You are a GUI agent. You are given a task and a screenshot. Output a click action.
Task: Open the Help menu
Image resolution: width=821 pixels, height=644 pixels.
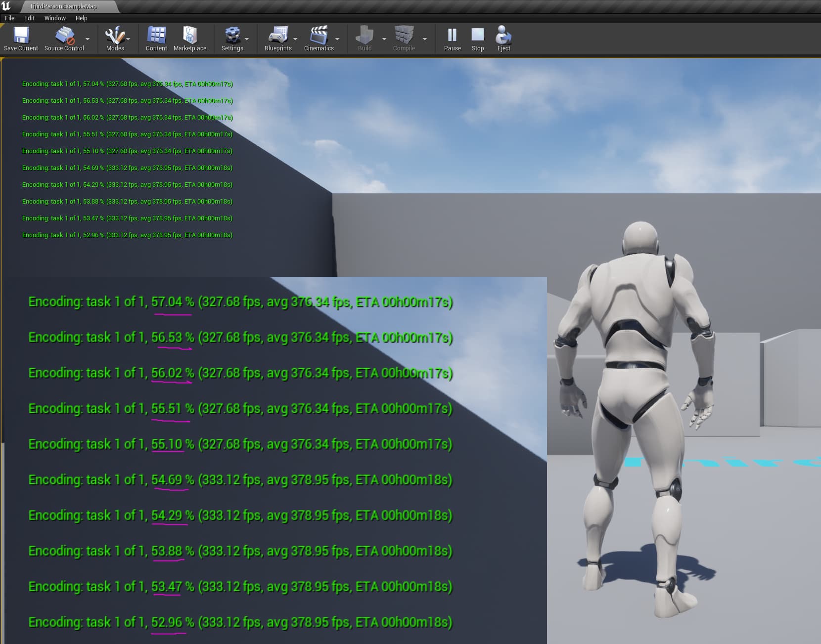81,18
